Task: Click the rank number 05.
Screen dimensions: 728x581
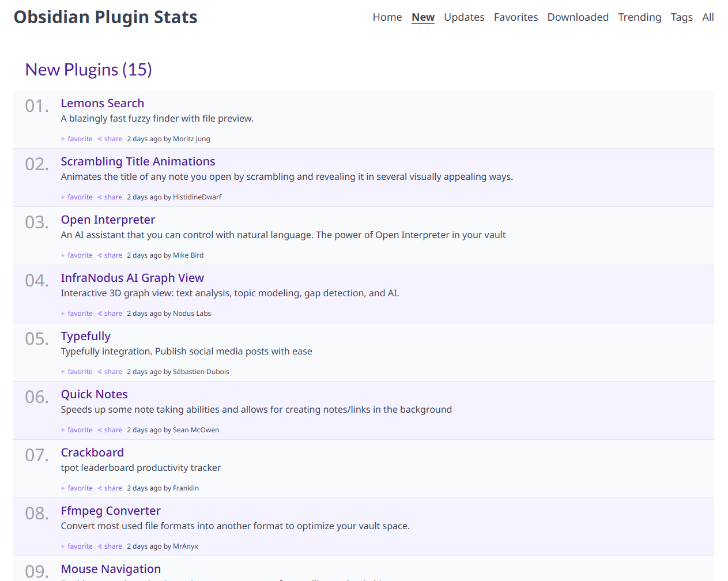Action: point(37,339)
